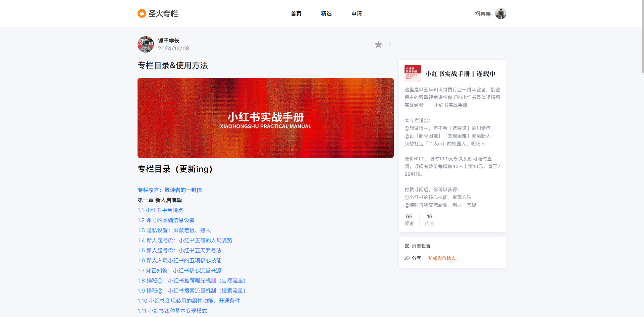Click the 分享 share arrow icon
Screen dimensions: 644x317
[407, 258]
